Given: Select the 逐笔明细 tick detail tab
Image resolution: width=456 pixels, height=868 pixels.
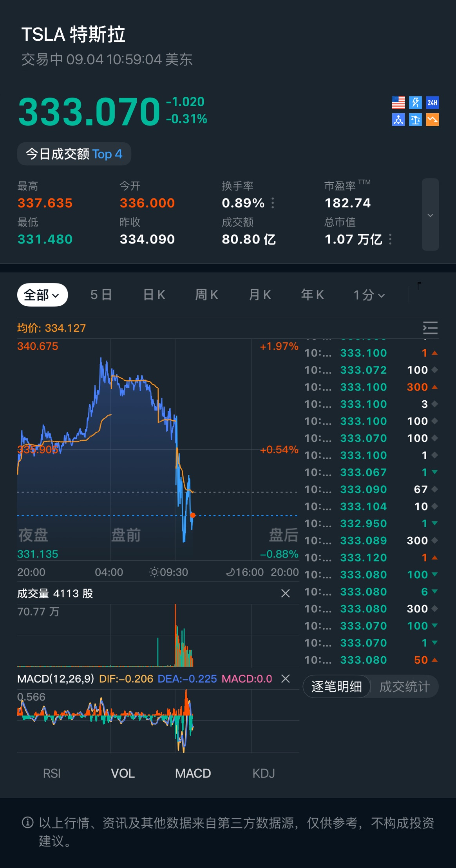Looking at the screenshot, I should pyautogui.click(x=337, y=686).
